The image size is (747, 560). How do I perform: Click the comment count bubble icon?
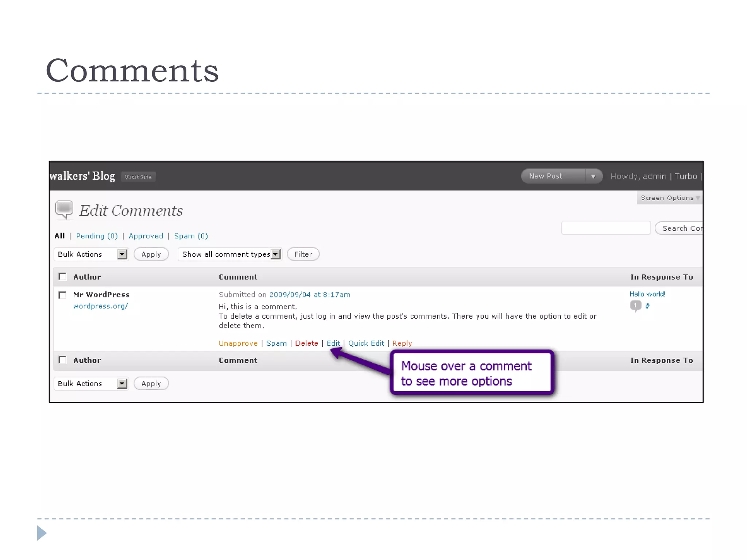click(x=635, y=306)
